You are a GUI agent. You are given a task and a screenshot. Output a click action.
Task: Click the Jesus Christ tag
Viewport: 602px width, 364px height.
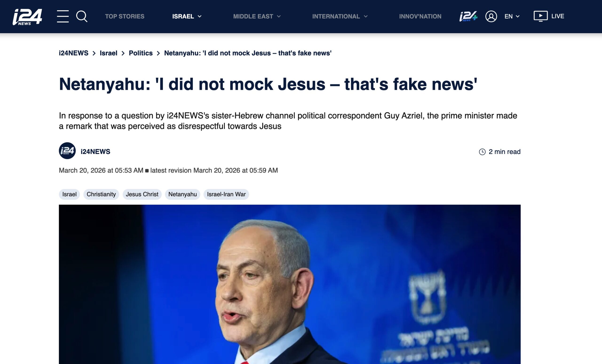pyautogui.click(x=142, y=194)
